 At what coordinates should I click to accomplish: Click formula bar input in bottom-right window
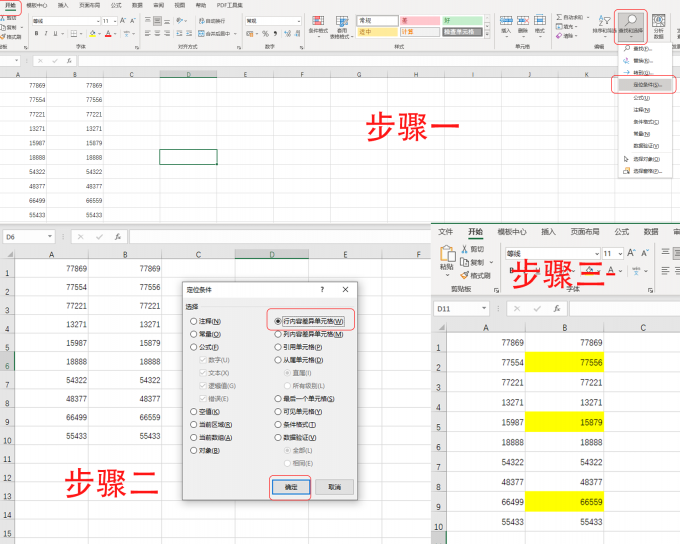click(x=624, y=308)
